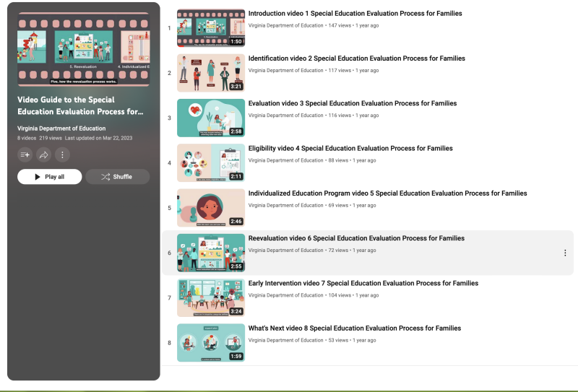Click the save playlist icon

(25, 154)
